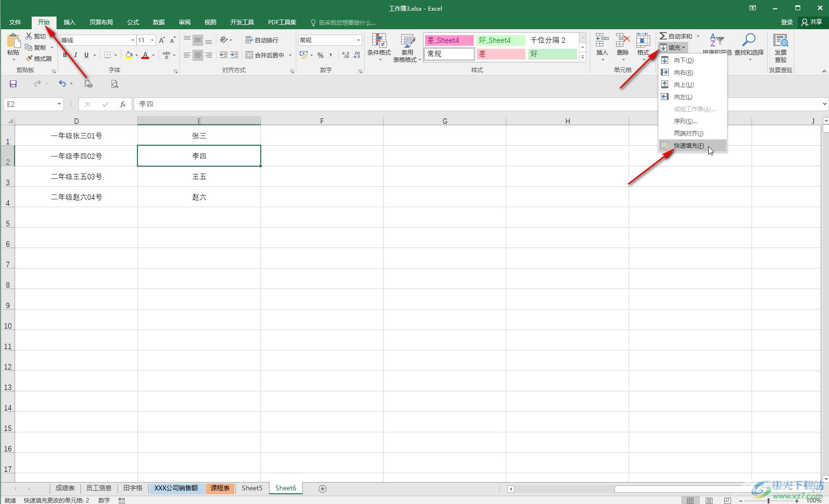Switch to the 插入 Insert tab
Viewport: 829px width, 504px height.
point(70,22)
